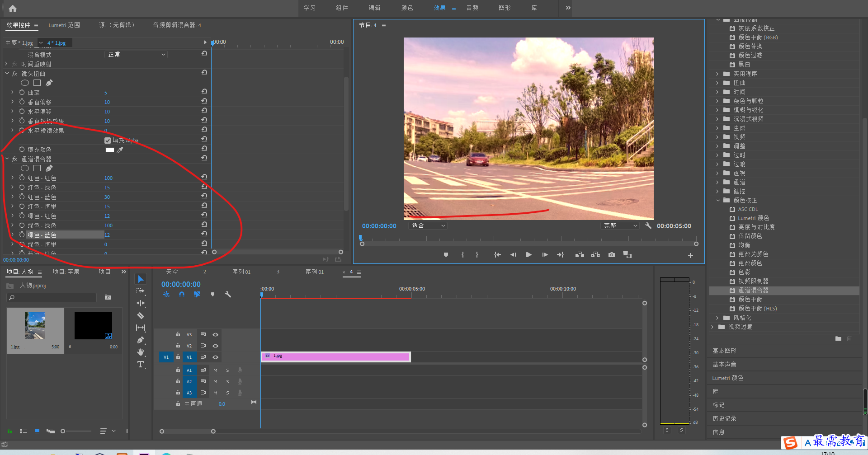Open the 标记 panel

tap(718, 405)
